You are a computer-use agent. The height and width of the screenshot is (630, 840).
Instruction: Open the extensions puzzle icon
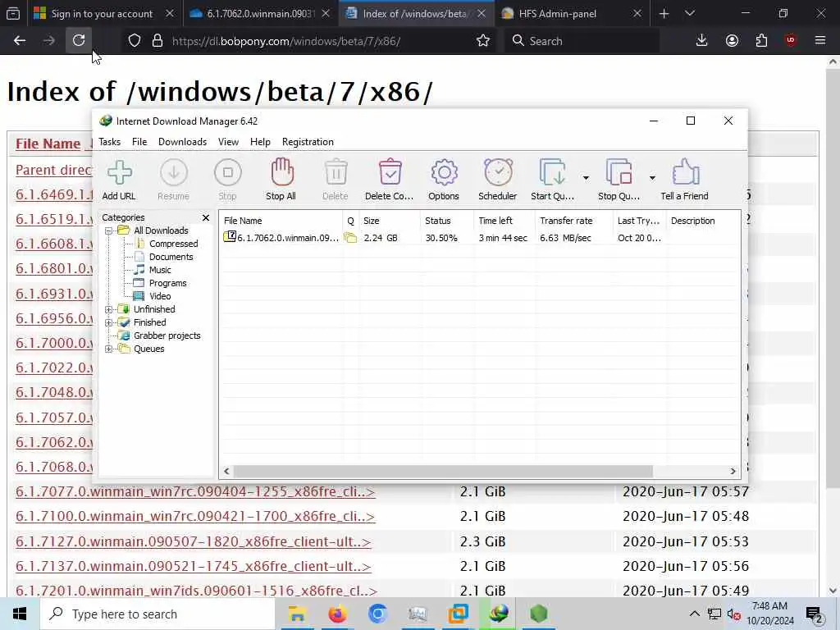(x=761, y=41)
